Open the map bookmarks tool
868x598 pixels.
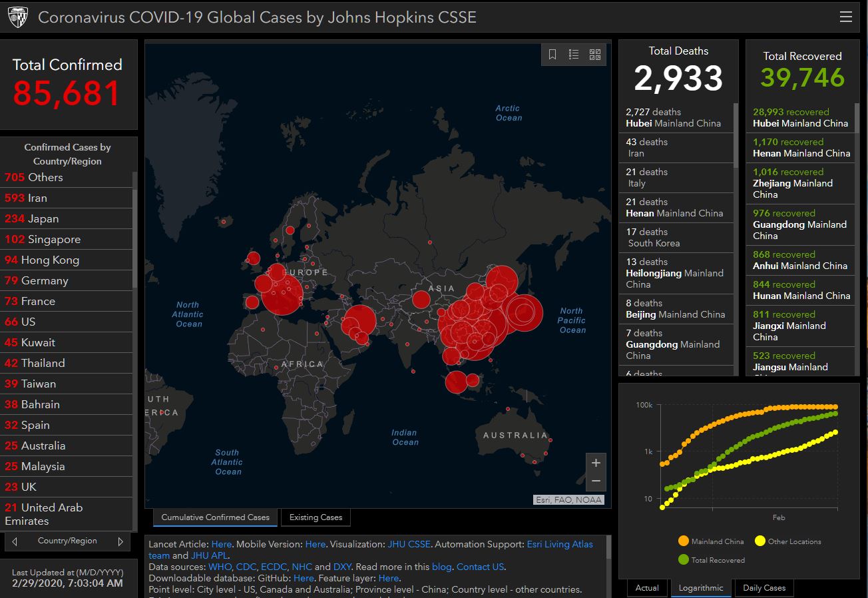click(x=552, y=55)
